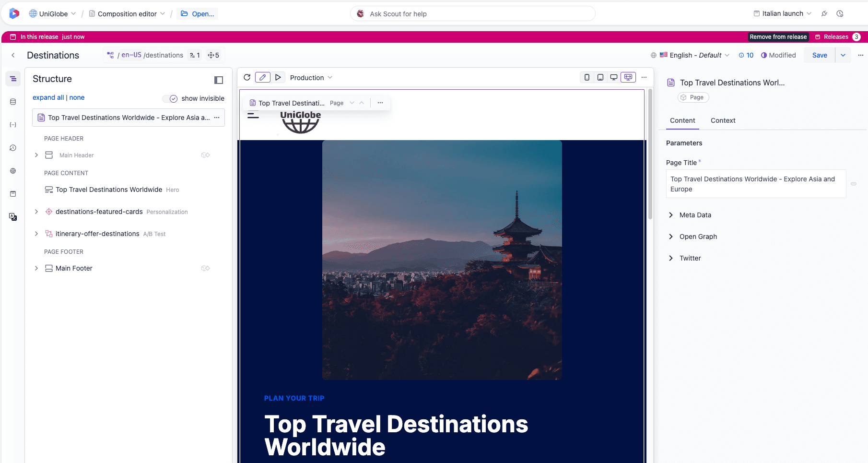The height and width of the screenshot is (463, 868).
Task: Open the UniGlobe project menu
Action: pos(52,14)
